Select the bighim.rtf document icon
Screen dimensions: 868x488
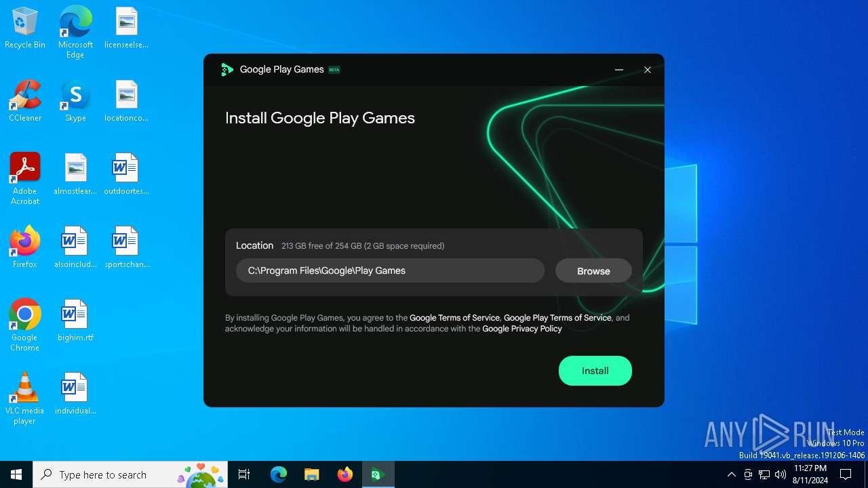[75, 321]
